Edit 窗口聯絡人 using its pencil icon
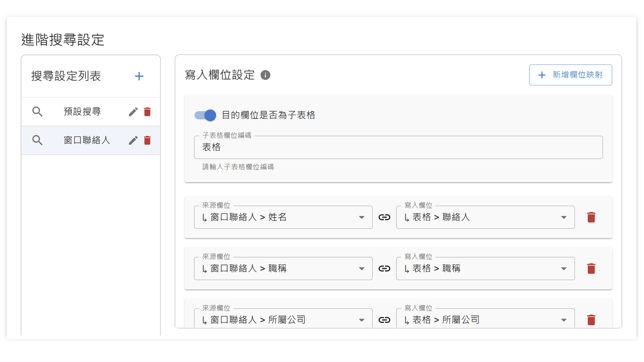Image resolution: width=644 pixels, height=362 pixels. pos(133,140)
